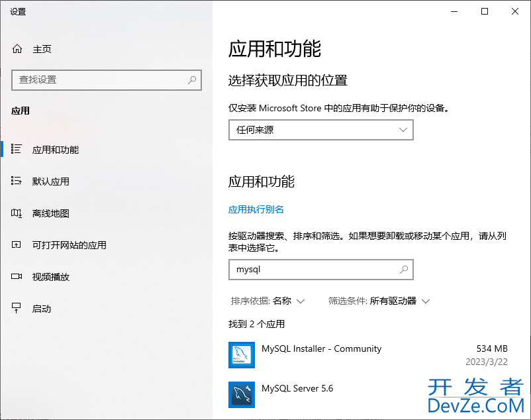
Task: Click the MySQL Installer app icon
Action: click(242, 355)
